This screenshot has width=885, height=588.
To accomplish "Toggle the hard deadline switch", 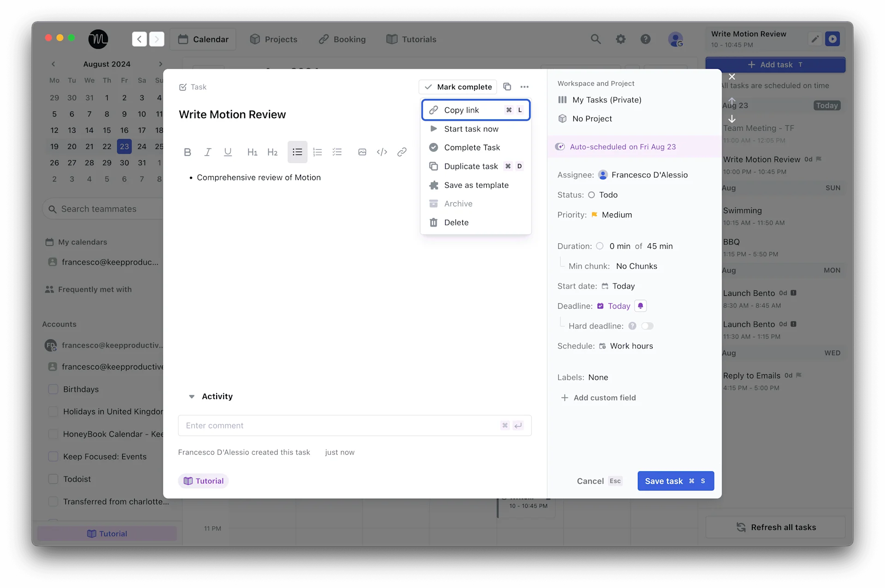I will pyautogui.click(x=647, y=325).
